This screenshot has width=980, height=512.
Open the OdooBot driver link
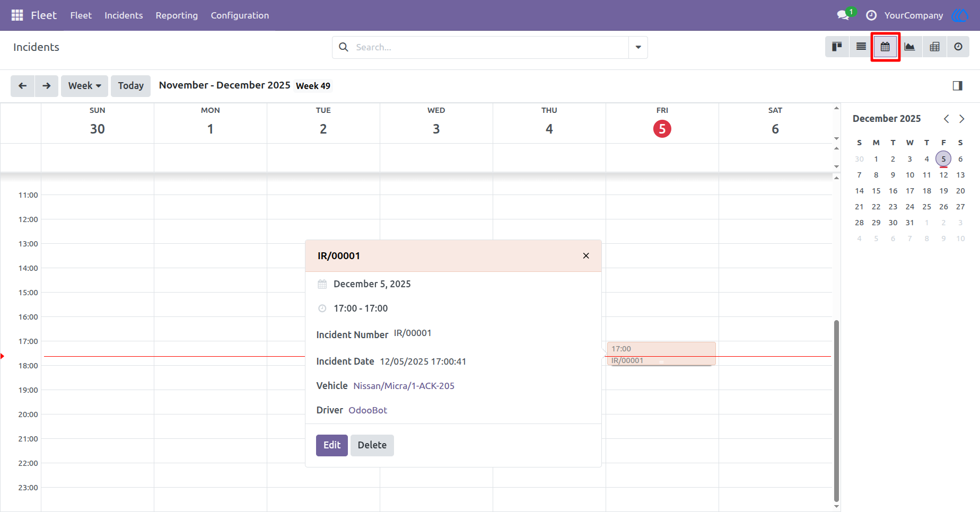[x=368, y=410]
